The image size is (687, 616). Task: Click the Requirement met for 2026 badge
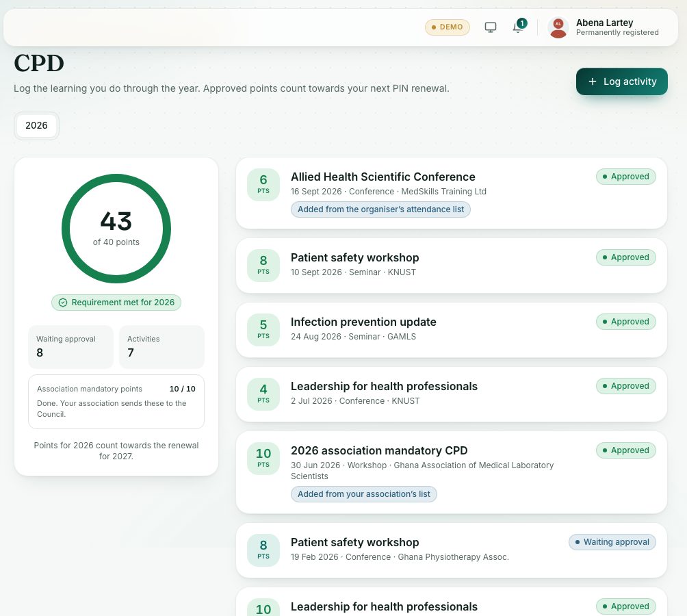tap(116, 303)
